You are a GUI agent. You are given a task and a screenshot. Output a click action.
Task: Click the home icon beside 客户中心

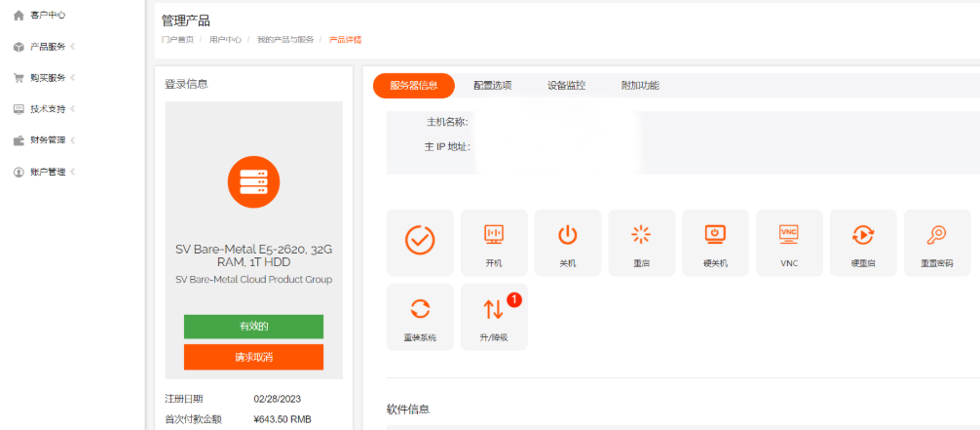pos(19,15)
